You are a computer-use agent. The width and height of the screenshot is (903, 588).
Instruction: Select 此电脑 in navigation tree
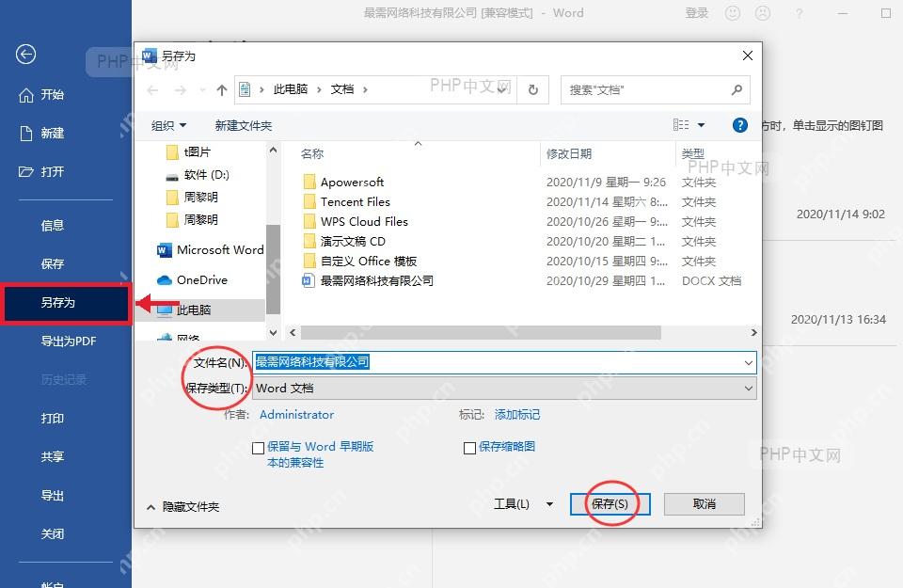pyautogui.click(x=184, y=310)
